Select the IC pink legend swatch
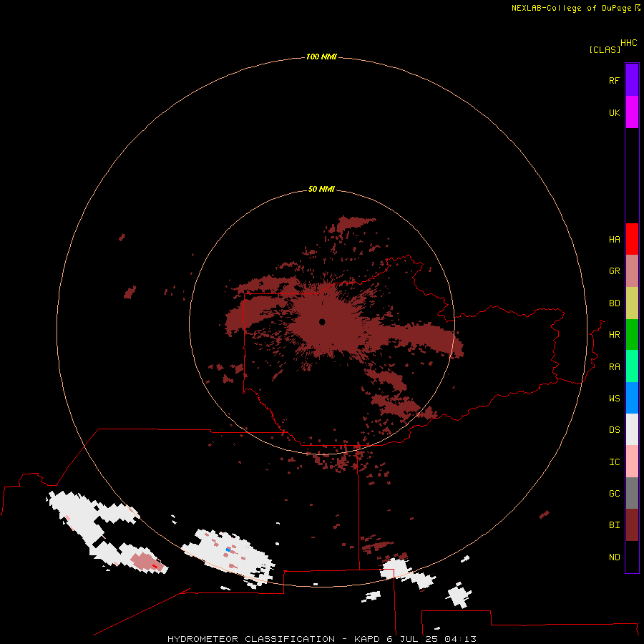644x644 pixels. pyautogui.click(x=632, y=462)
